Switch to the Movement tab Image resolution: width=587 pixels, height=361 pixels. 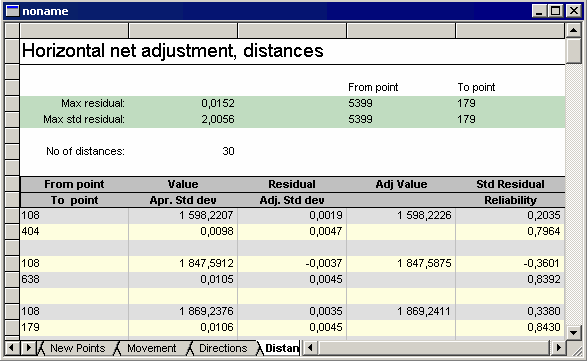151,348
